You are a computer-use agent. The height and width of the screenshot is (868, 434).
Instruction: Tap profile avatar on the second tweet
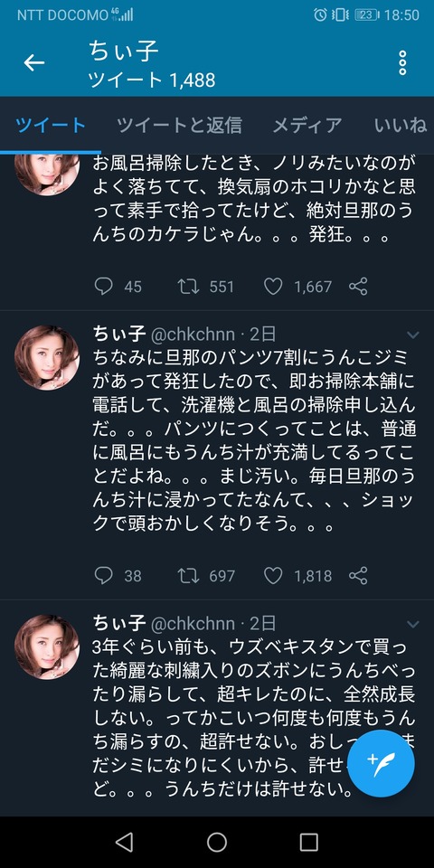point(47,358)
